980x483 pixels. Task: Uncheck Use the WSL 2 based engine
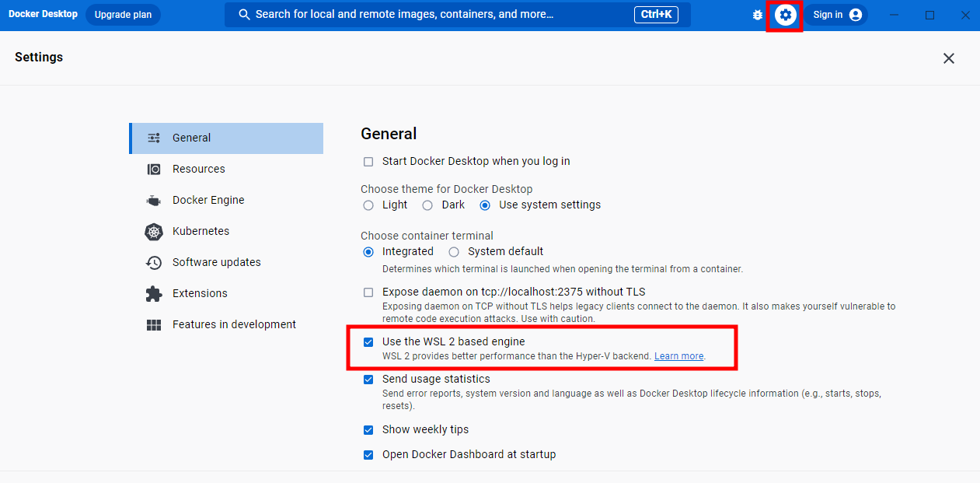tap(368, 342)
